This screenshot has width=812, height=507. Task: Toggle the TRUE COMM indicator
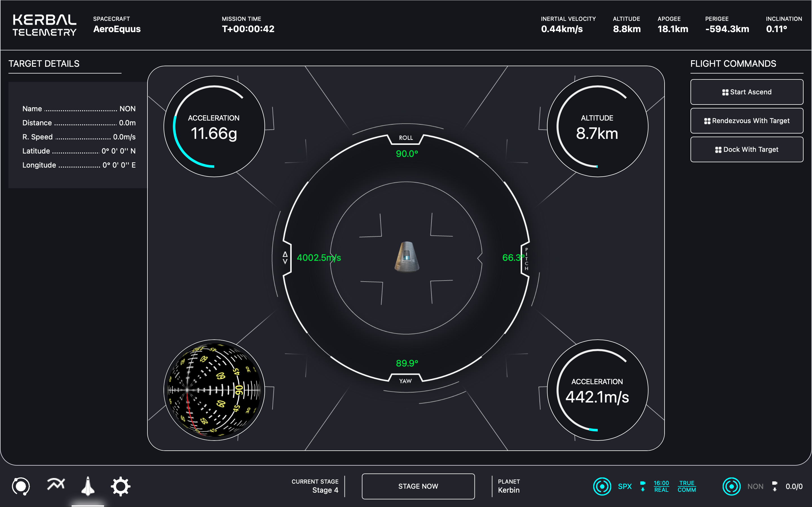click(687, 486)
